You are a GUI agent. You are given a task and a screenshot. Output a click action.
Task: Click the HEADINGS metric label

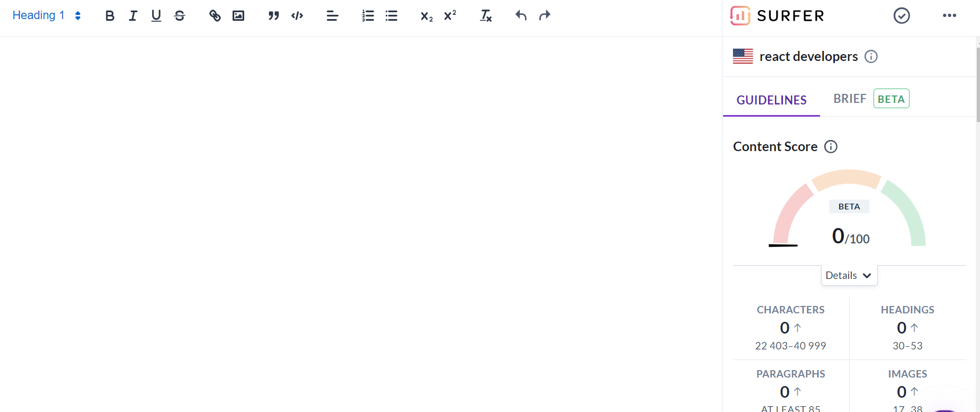tap(907, 310)
